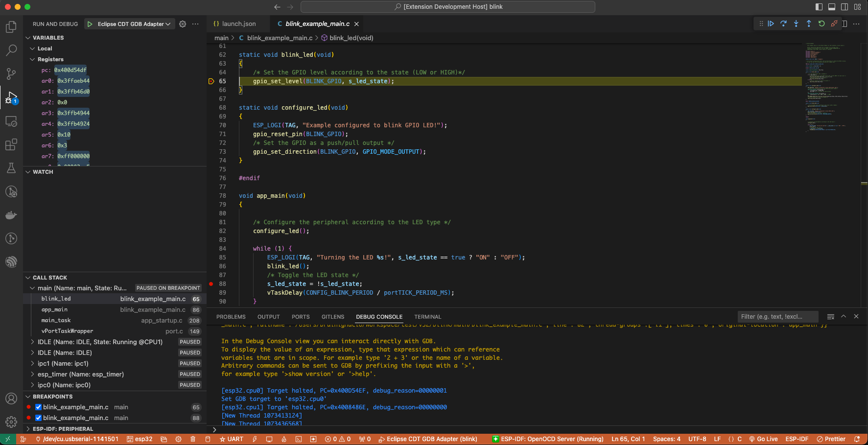Disconnect the debugger
The width and height of the screenshot is (868, 445).
point(834,23)
